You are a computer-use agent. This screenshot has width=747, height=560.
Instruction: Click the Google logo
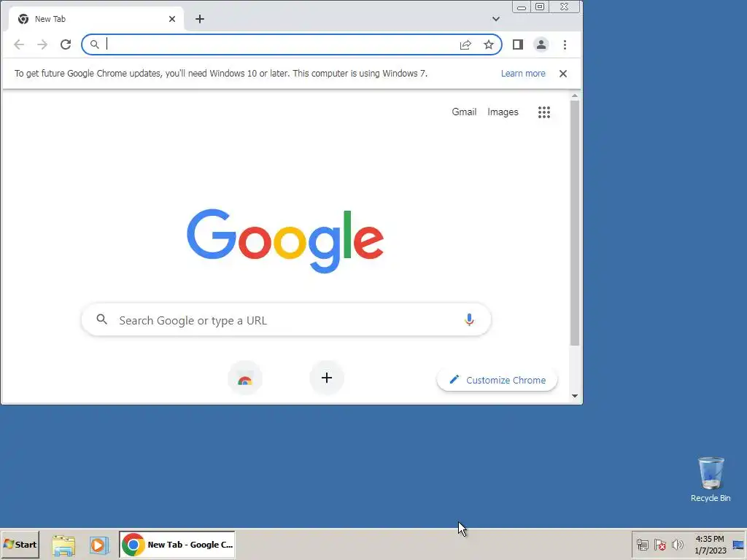pos(285,241)
